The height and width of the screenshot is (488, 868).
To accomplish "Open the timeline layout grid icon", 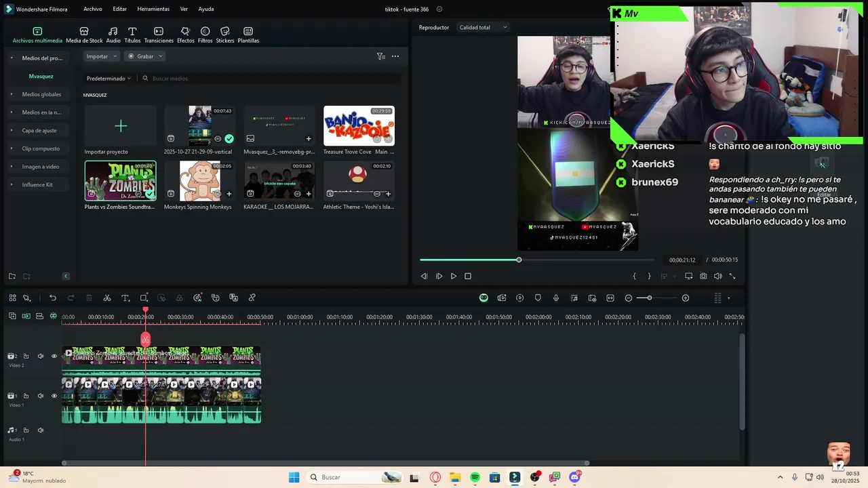I will 12,298.
